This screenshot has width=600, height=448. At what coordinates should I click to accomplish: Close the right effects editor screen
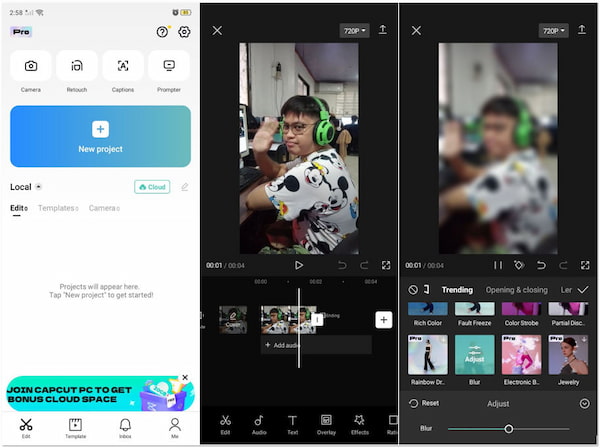pos(416,31)
